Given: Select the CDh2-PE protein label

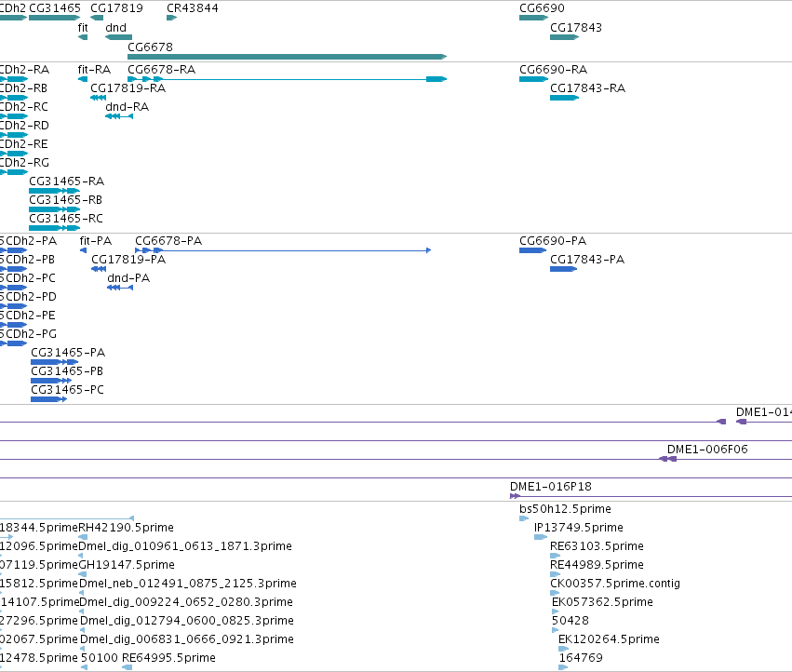Looking at the screenshot, I should [28, 316].
